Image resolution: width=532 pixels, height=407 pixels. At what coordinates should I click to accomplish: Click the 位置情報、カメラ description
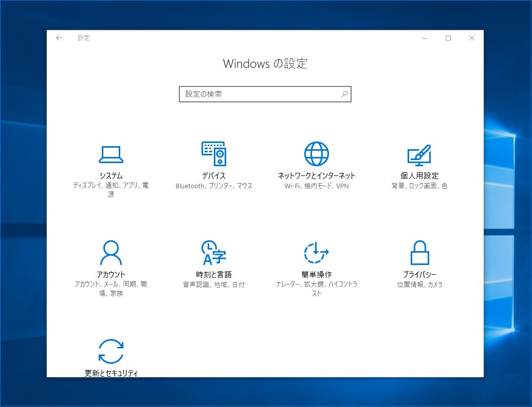420,285
